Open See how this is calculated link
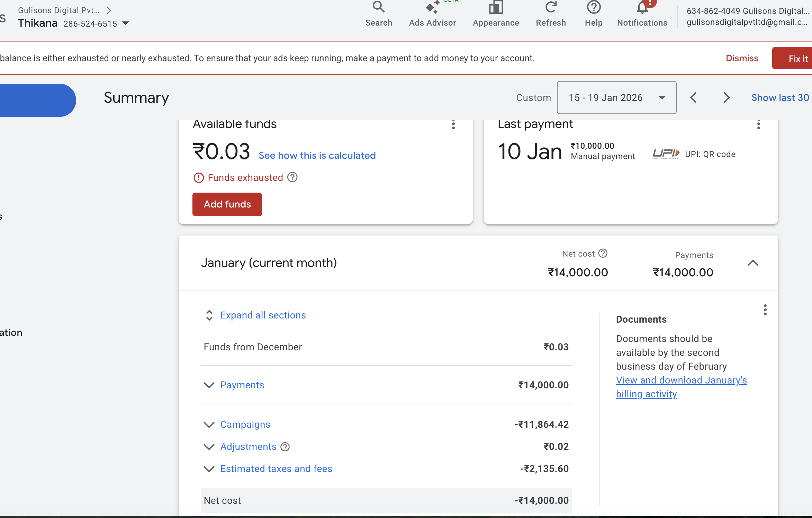This screenshot has height=518, width=812. [317, 156]
